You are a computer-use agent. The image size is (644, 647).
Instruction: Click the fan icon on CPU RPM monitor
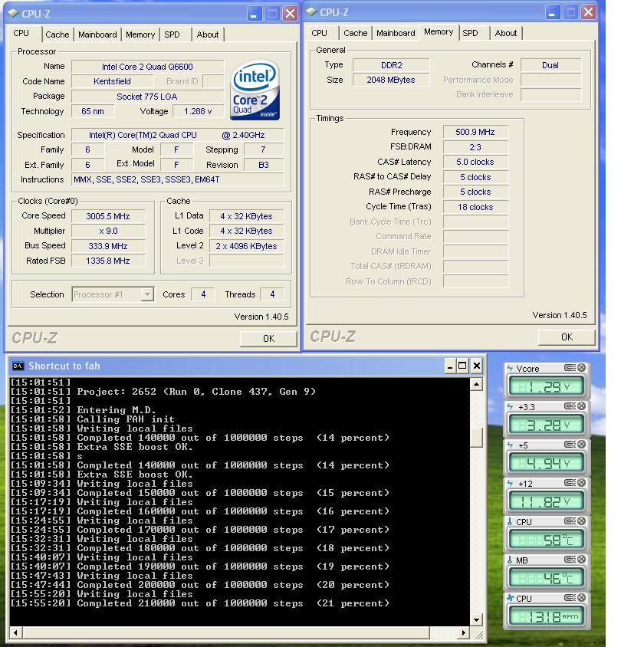[510, 598]
